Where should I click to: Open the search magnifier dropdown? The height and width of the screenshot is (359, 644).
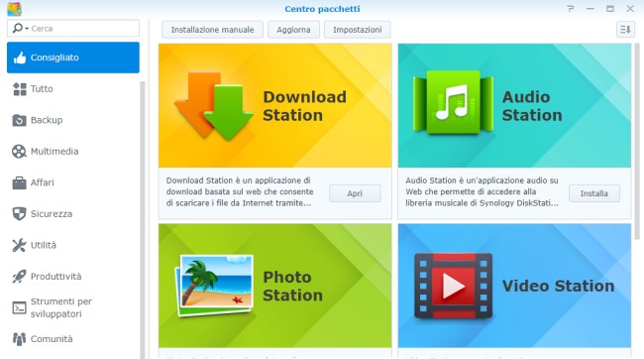(20, 29)
